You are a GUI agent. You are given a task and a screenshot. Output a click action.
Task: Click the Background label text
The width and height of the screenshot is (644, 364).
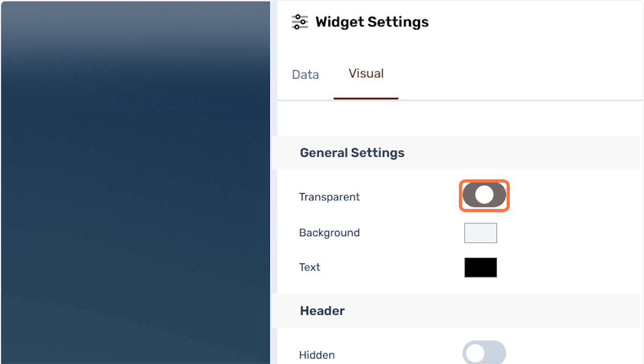[x=330, y=233]
